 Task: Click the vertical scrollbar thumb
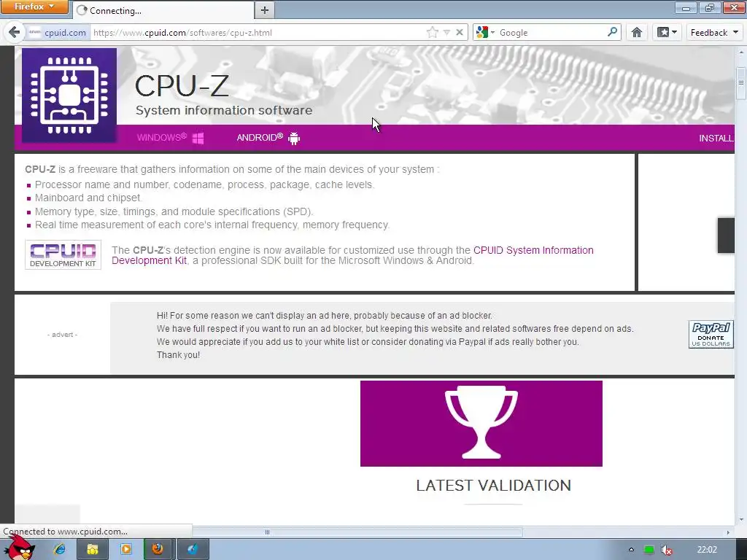tap(741, 83)
